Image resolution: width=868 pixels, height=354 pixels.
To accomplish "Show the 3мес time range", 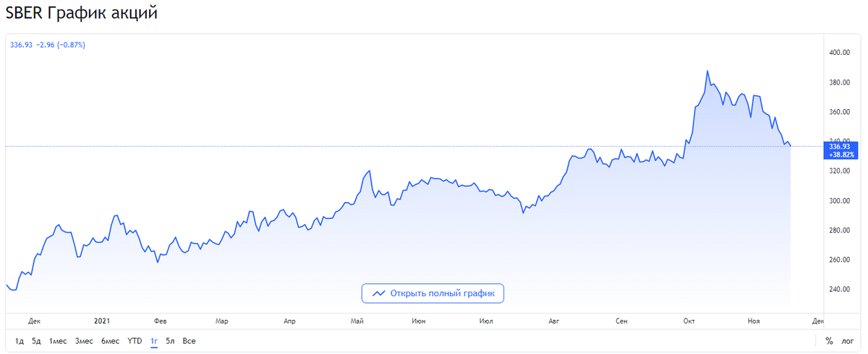I will (x=84, y=341).
